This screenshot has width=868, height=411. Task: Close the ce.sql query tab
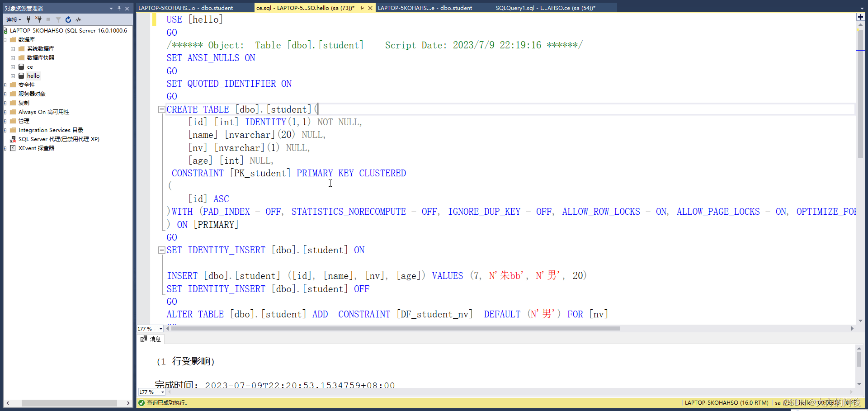370,8
